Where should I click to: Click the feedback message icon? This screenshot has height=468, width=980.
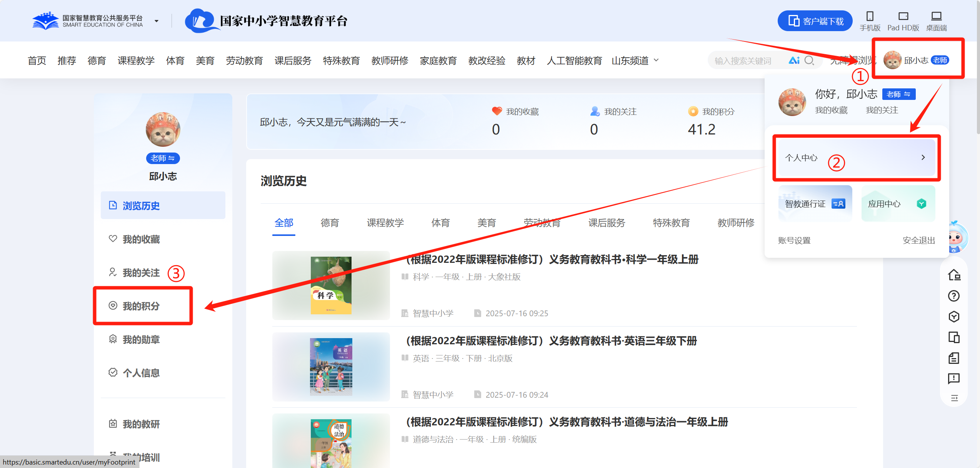pyautogui.click(x=954, y=378)
